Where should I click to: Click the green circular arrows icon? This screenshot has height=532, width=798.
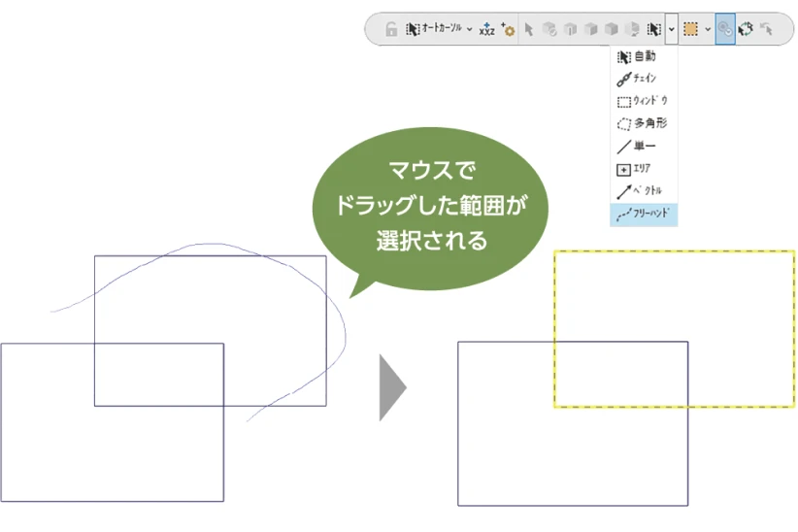pos(746,29)
